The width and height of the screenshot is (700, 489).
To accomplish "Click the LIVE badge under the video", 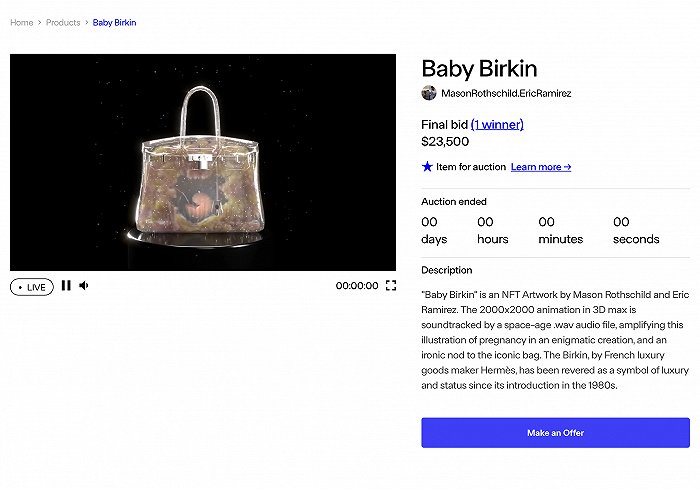I will pos(32,287).
